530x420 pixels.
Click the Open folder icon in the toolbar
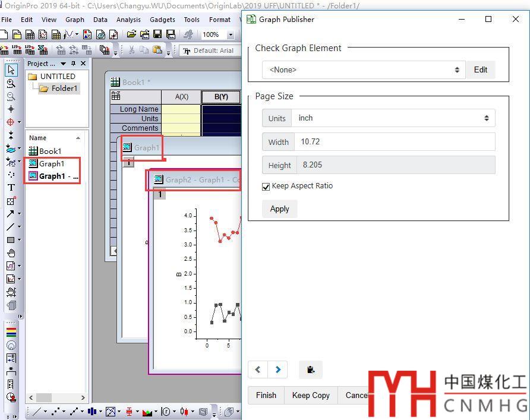(131, 35)
